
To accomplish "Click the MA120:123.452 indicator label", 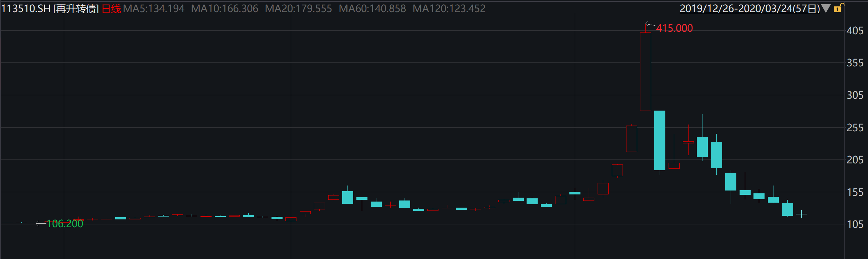I will point(449,9).
